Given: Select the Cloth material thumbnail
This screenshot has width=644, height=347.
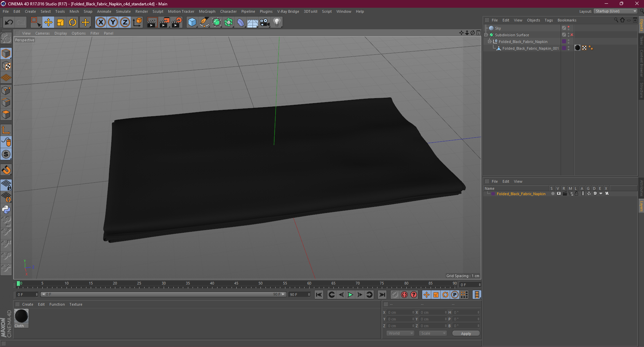Looking at the screenshot, I should point(21,316).
